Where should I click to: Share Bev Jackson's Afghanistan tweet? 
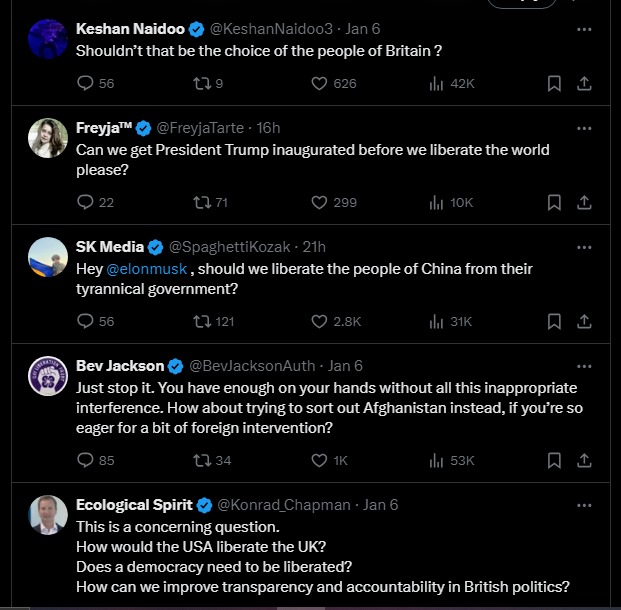[585, 461]
